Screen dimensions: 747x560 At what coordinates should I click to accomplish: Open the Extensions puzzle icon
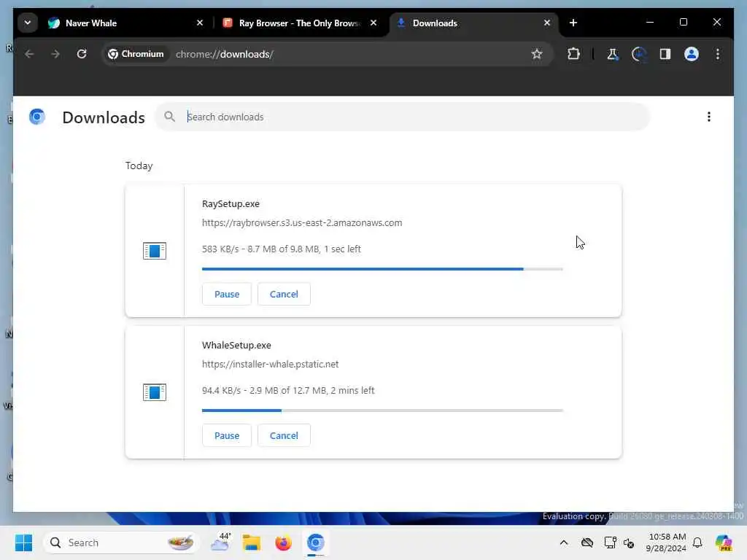[573, 54]
